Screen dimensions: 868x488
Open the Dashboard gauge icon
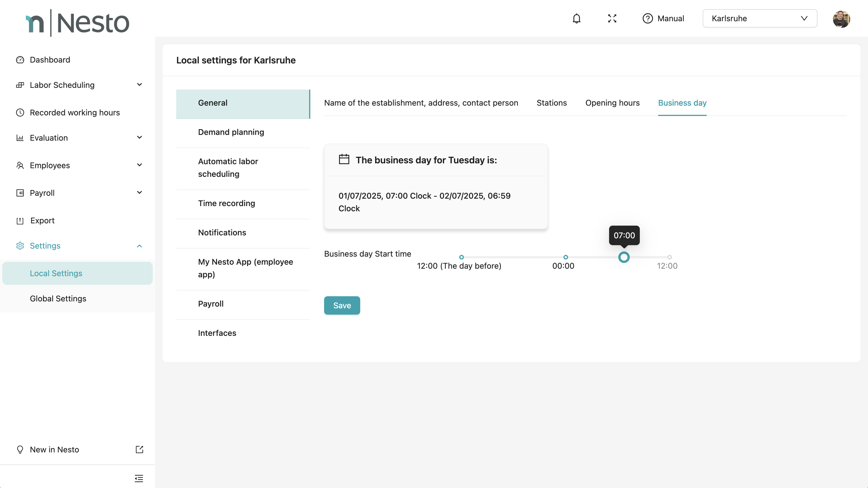(20, 60)
